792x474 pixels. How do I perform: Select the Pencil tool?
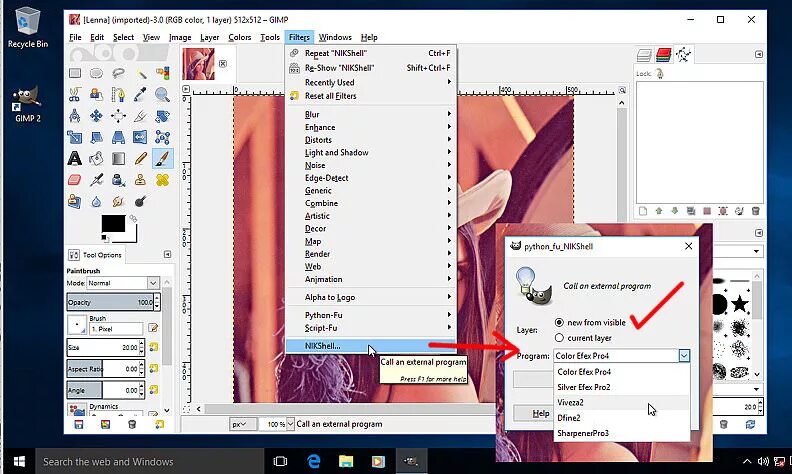click(141, 159)
